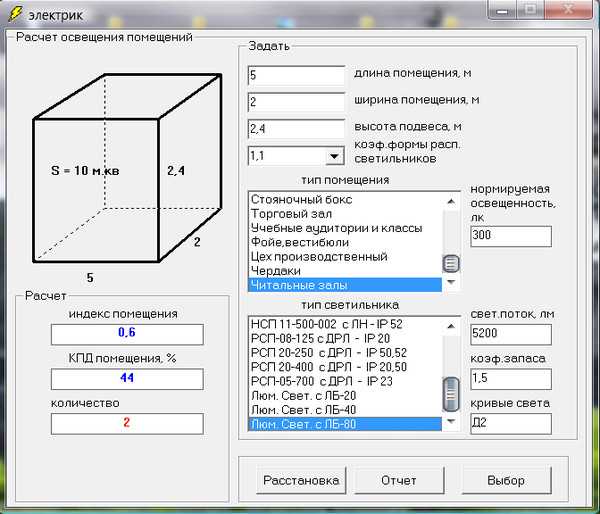Viewport: 600px width, 514px height.
Task: Click the fixture type list scrollbar thumb
Action: point(451,394)
